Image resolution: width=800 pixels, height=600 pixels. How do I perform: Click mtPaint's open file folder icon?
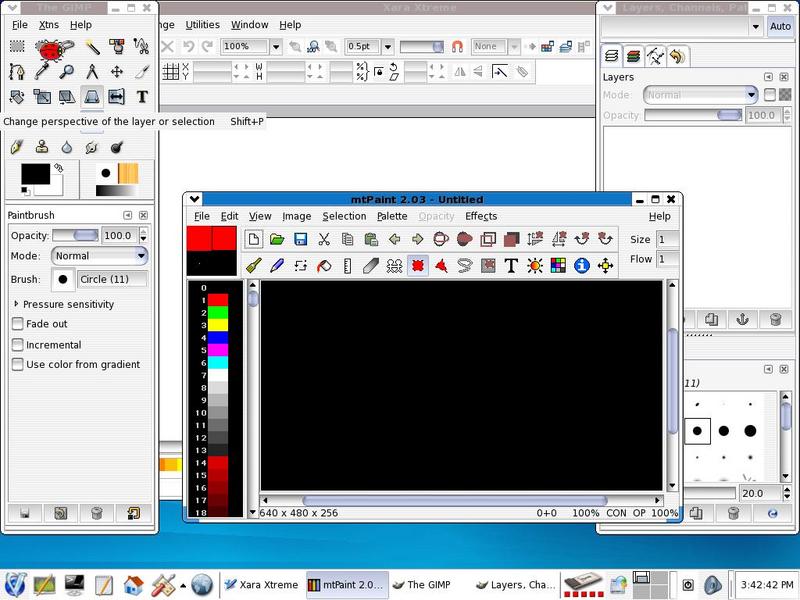(277, 239)
